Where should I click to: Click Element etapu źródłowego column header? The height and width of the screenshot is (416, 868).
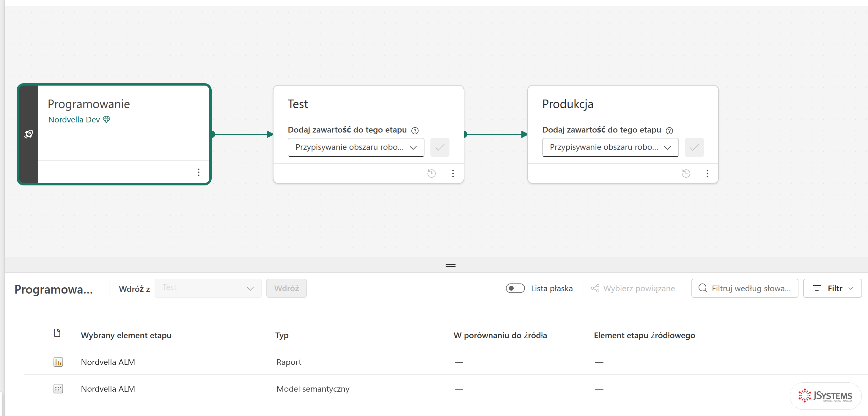[x=644, y=335]
